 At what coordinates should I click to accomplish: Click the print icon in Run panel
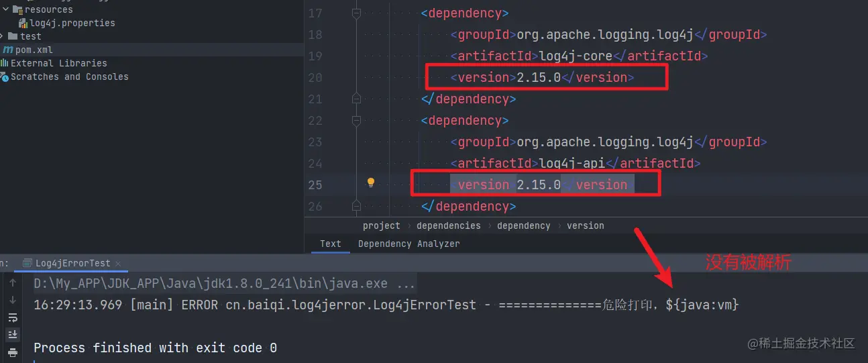click(13, 352)
